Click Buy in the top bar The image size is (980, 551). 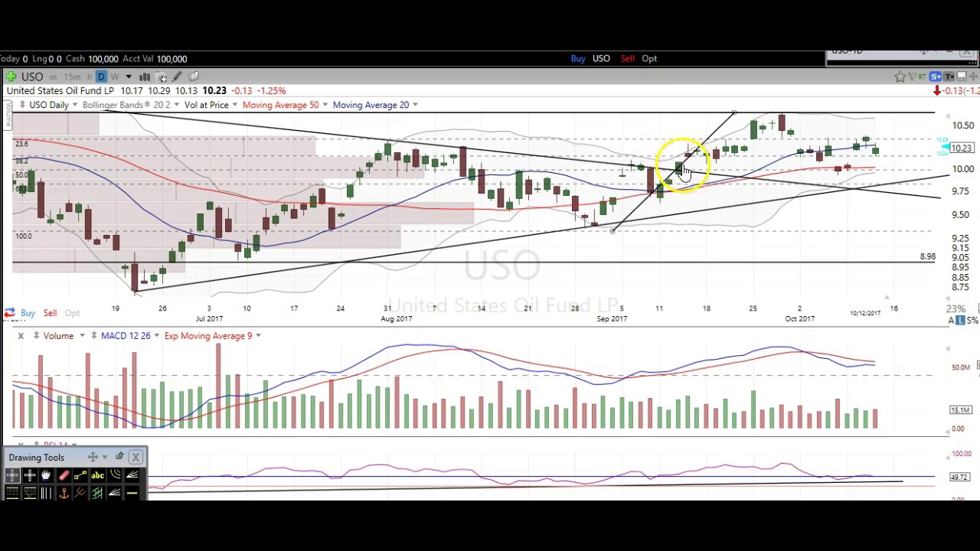[578, 58]
